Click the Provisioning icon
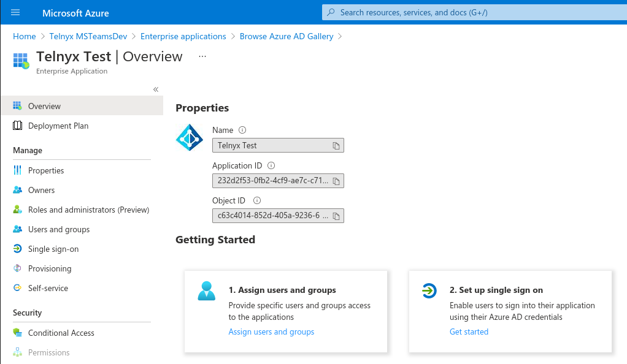This screenshot has height=364, width=627. 17,268
